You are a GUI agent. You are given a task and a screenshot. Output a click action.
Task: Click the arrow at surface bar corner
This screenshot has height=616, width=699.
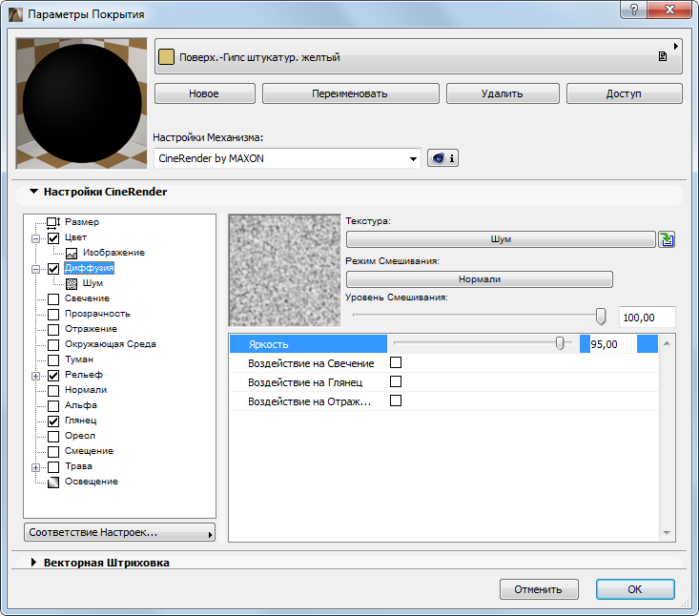click(x=676, y=46)
